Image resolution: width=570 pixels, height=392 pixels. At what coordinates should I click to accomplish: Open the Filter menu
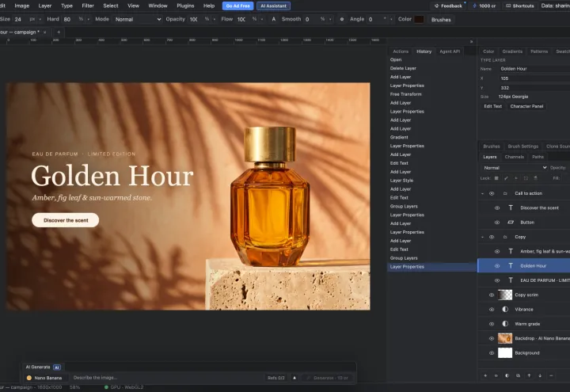tap(88, 6)
